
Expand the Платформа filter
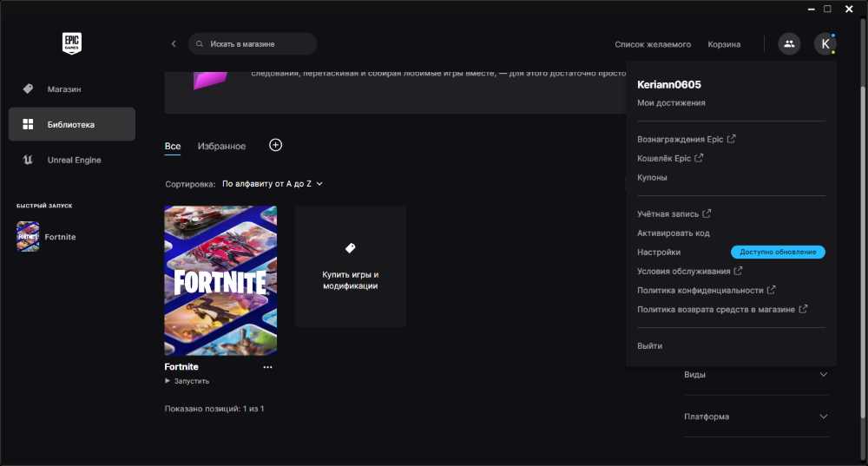(756, 417)
